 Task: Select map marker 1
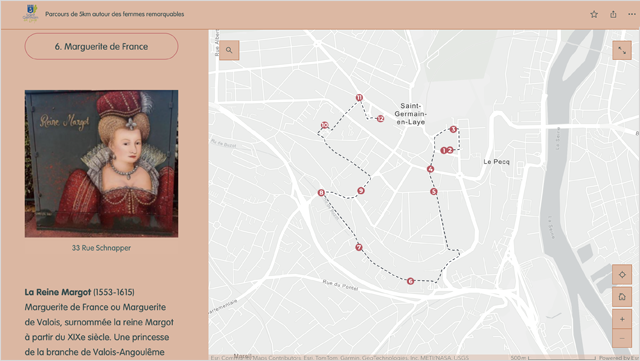(x=444, y=150)
